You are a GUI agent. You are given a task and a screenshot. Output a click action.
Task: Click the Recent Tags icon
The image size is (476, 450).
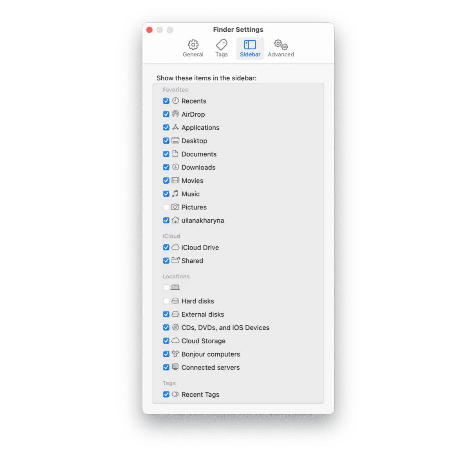(175, 394)
